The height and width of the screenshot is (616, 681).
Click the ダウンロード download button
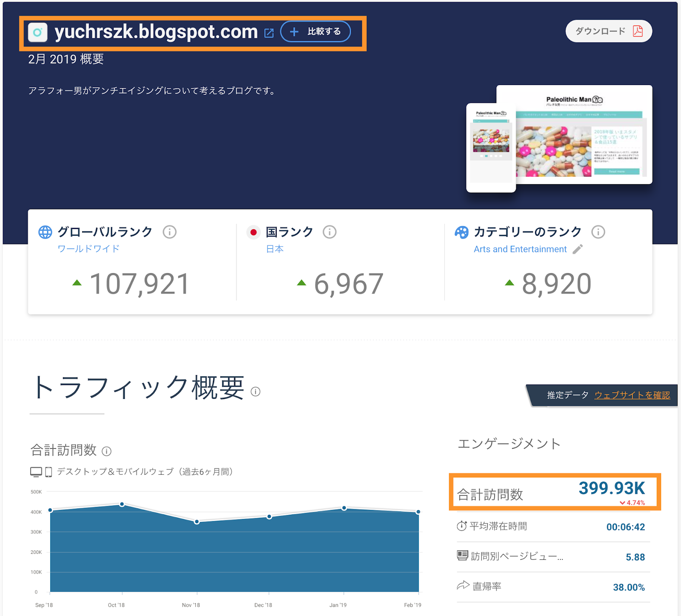pyautogui.click(x=609, y=31)
